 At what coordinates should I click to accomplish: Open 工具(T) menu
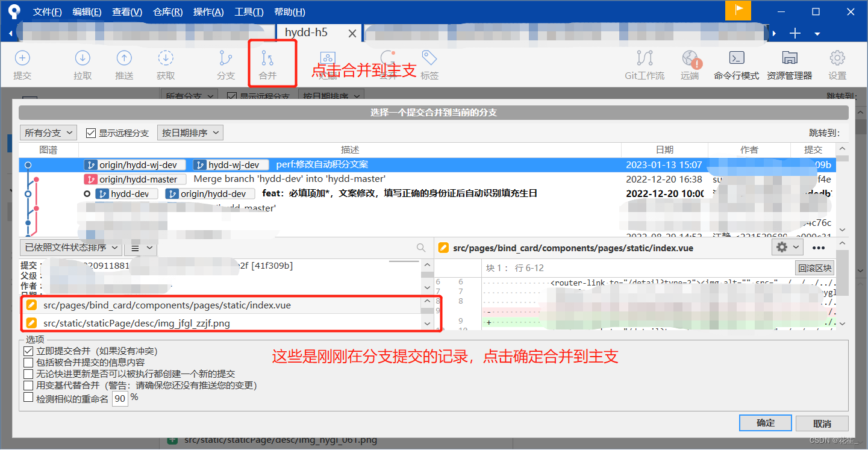(x=249, y=12)
